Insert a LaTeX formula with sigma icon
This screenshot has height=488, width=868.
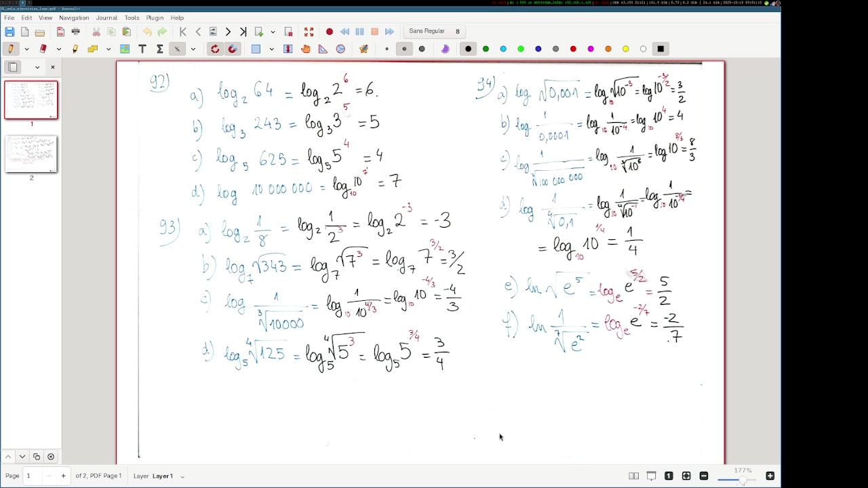pos(160,49)
